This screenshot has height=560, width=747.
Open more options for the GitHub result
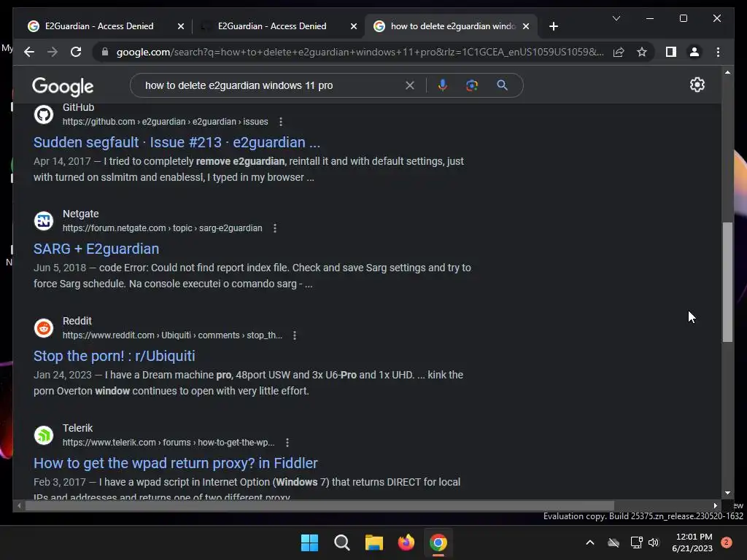coord(281,122)
